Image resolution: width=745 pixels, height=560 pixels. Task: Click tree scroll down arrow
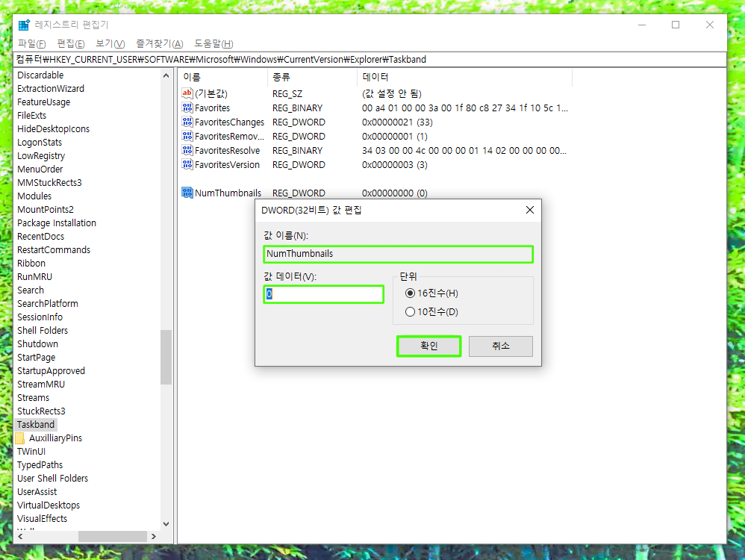click(166, 524)
